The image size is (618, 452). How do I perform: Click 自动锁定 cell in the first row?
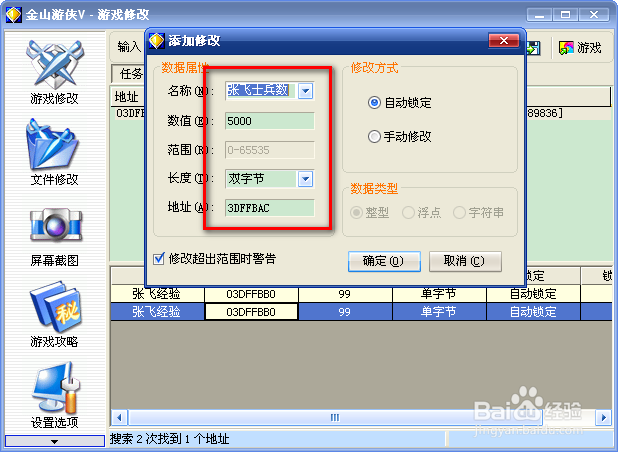coord(533,294)
